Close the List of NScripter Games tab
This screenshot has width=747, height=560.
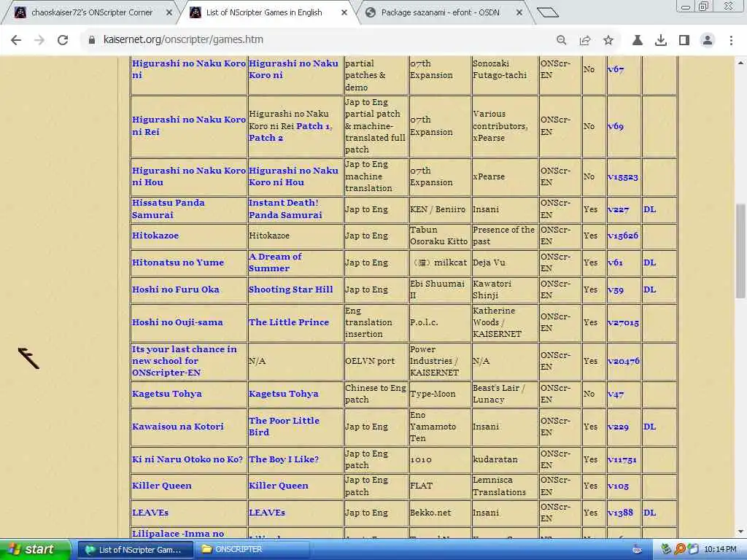[344, 13]
